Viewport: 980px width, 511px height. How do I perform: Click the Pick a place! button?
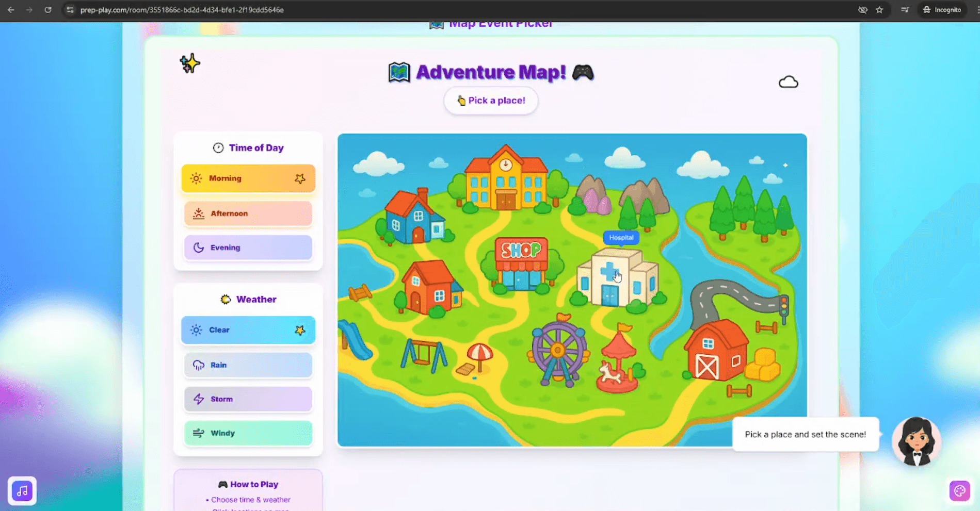click(491, 101)
